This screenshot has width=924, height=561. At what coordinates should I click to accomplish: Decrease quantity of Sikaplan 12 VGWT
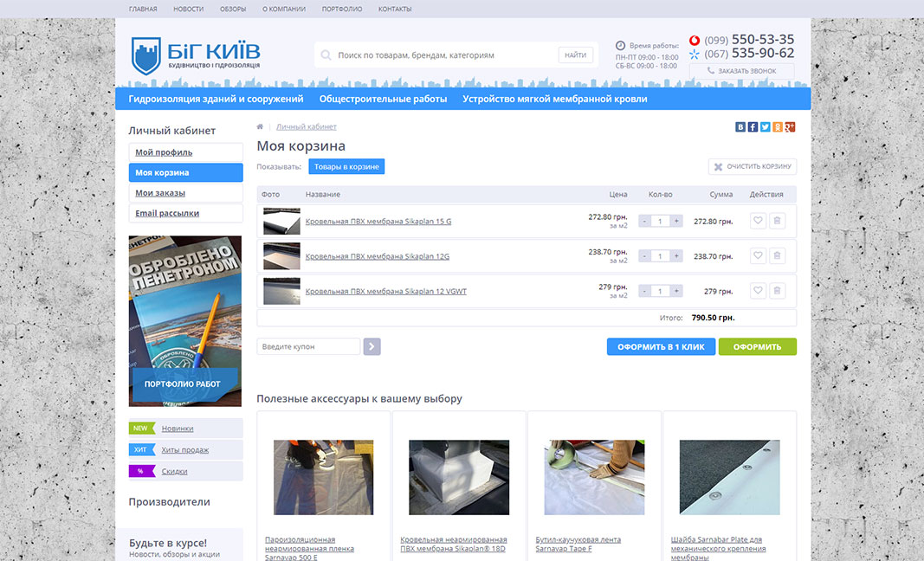tap(644, 291)
